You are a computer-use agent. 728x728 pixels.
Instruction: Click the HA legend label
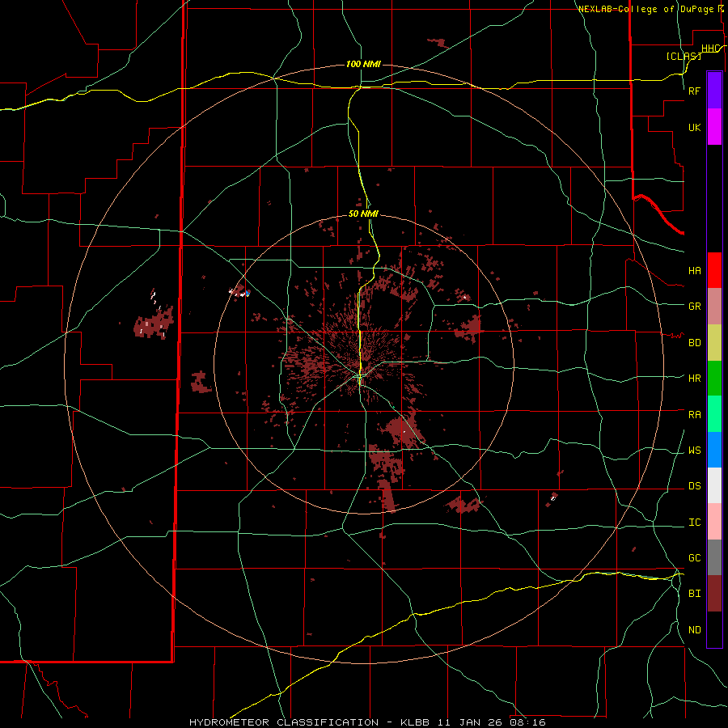(694, 270)
